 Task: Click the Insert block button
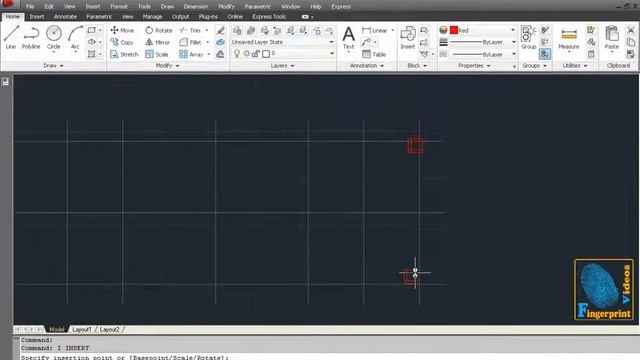point(407,37)
